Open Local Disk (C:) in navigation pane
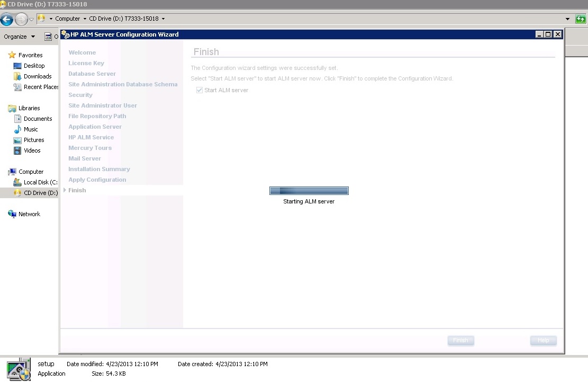588x382 pixels. coord(41,182)
